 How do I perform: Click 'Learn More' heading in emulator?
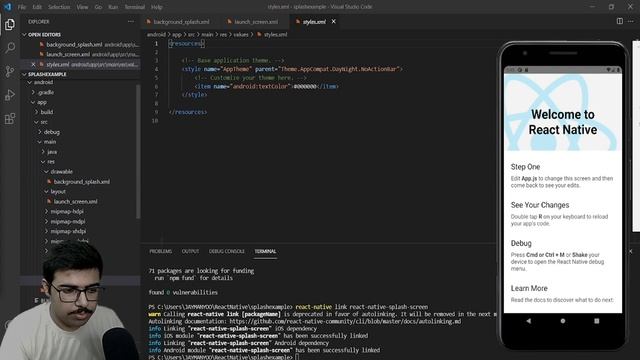click(529, 288)
